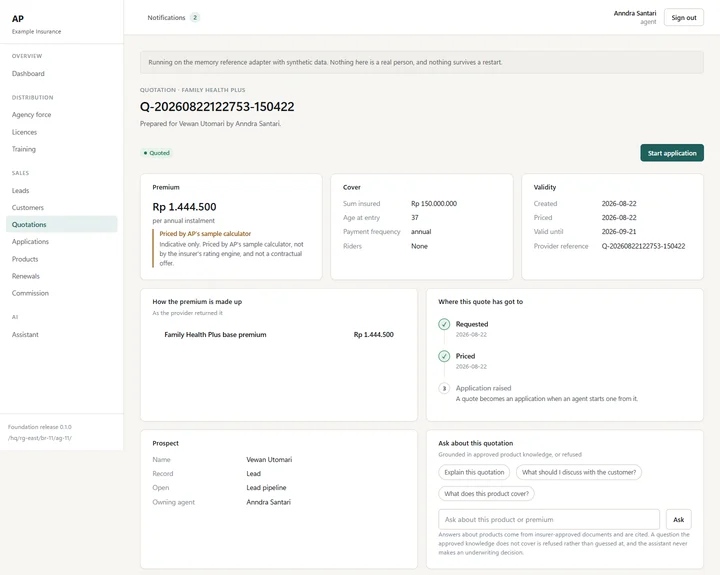The height and width of the screenshot is (575, 720).
Task: Click the Priced step checkmark icon
Action: 444,356
